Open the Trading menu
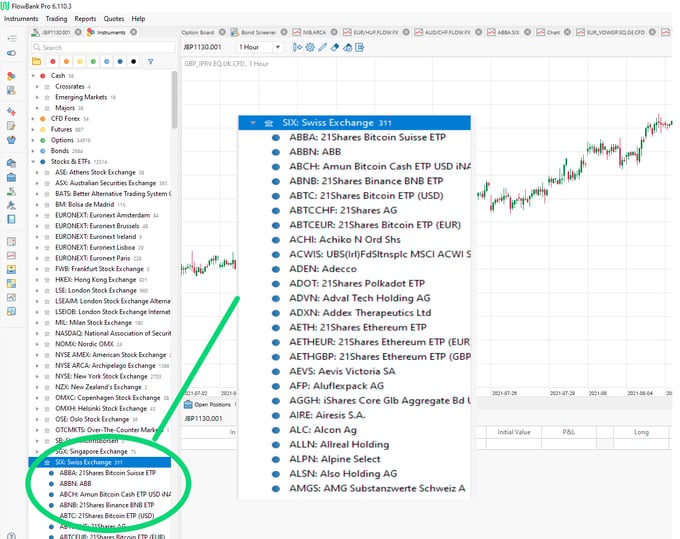This screenshot has height=539, width=680. [56, 19]
